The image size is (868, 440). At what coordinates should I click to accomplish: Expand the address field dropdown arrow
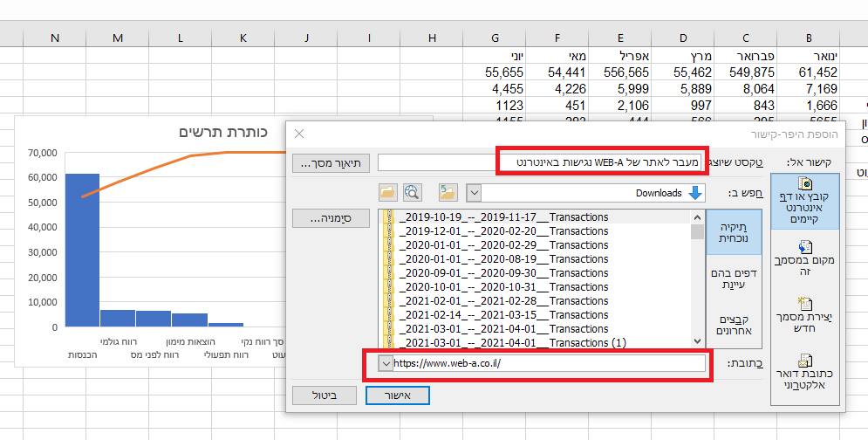(x=386, y=363)
